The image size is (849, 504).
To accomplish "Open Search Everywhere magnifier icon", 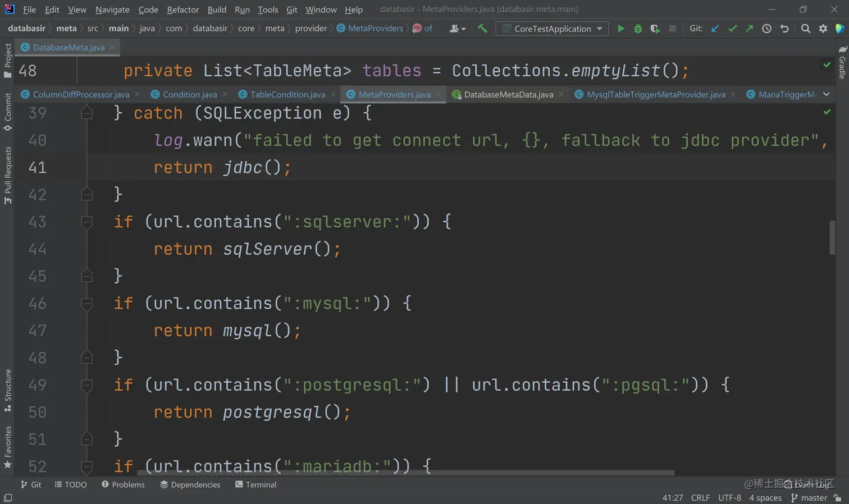I will [806, 29].
